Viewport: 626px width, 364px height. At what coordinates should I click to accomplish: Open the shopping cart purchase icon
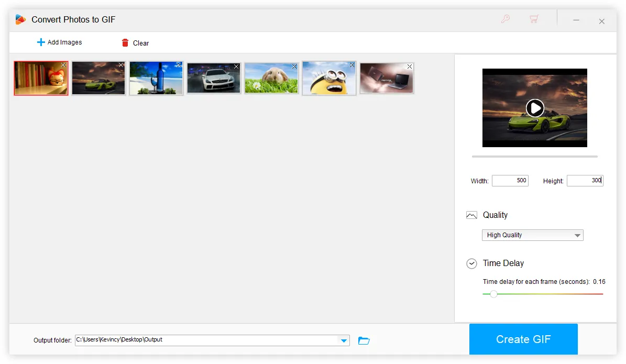coord(534,18)
